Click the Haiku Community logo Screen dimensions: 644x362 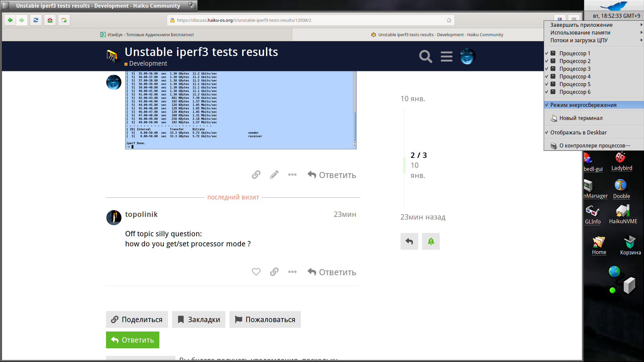[112, 56]
